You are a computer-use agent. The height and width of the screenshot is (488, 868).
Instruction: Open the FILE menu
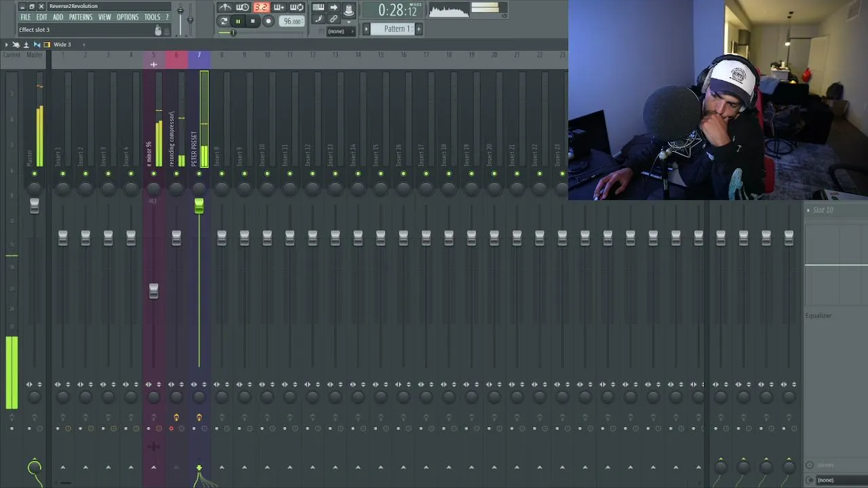pyautogui.click(x=25, y=17)
